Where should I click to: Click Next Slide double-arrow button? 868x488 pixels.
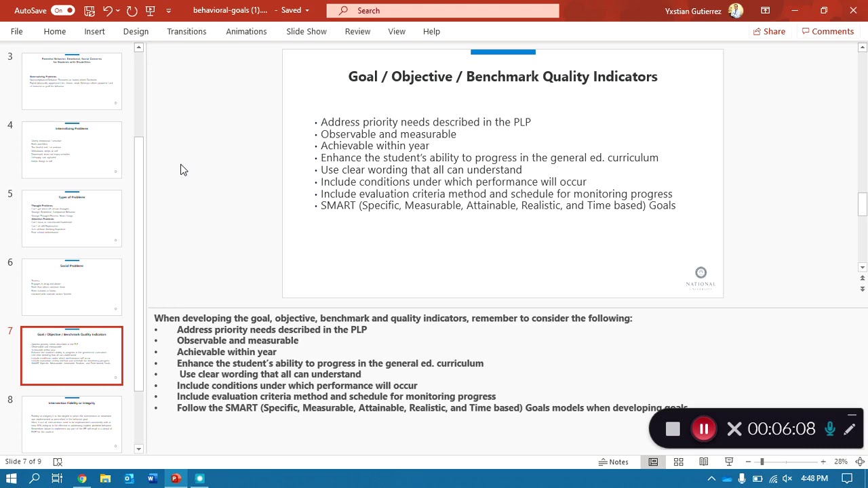862,289
